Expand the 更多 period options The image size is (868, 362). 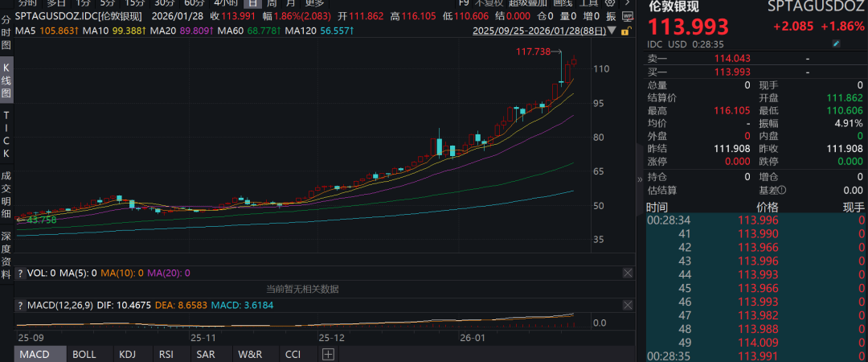pos(314,3)
